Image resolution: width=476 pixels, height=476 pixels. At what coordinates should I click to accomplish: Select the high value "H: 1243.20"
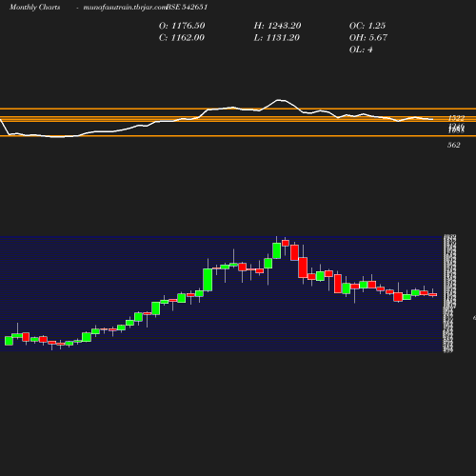[x=277, y=26]
